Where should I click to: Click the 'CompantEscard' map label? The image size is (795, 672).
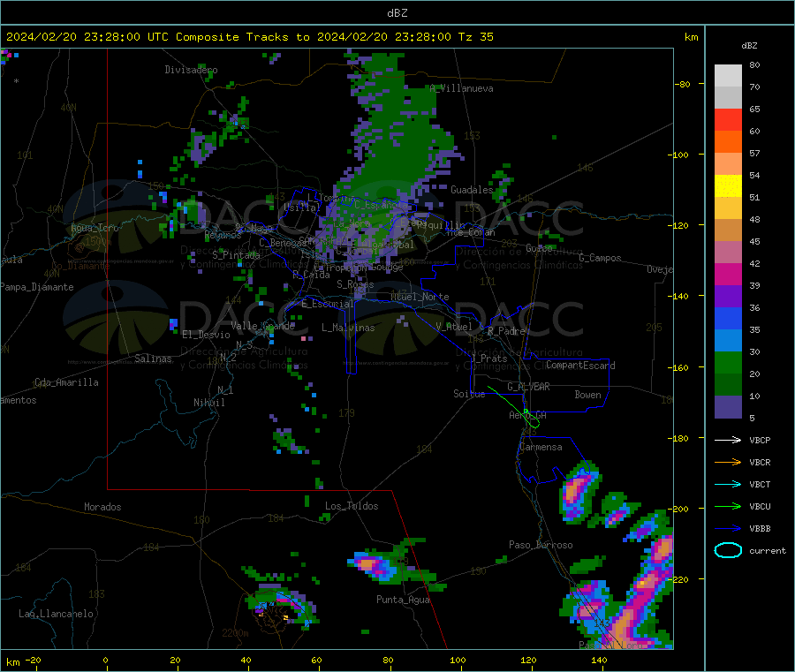tap(580, 366)
